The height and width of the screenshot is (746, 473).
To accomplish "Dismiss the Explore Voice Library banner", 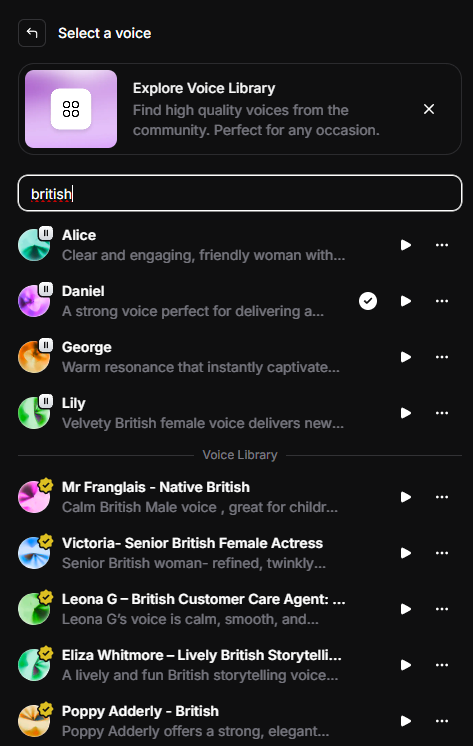I will point(429,109).
